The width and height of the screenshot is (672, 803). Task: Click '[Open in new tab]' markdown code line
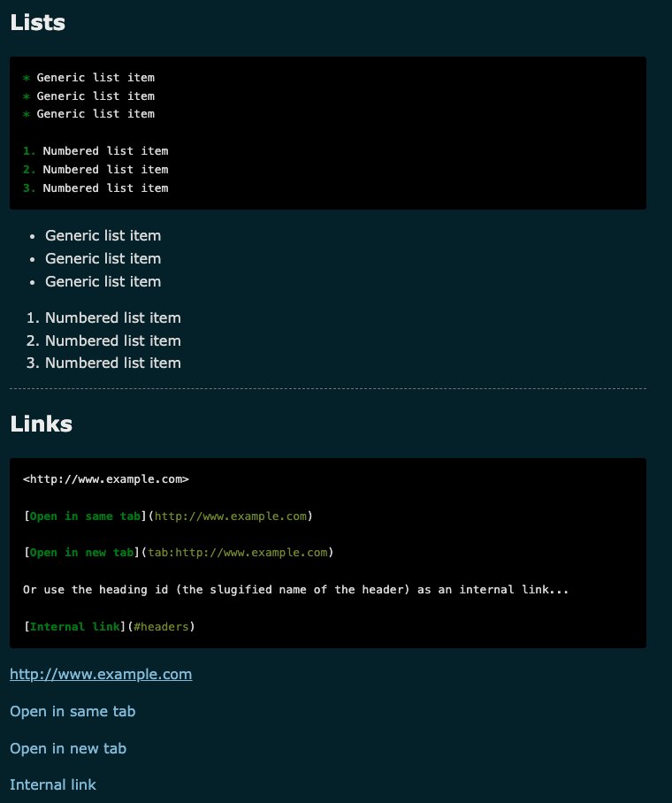[177, 553]
